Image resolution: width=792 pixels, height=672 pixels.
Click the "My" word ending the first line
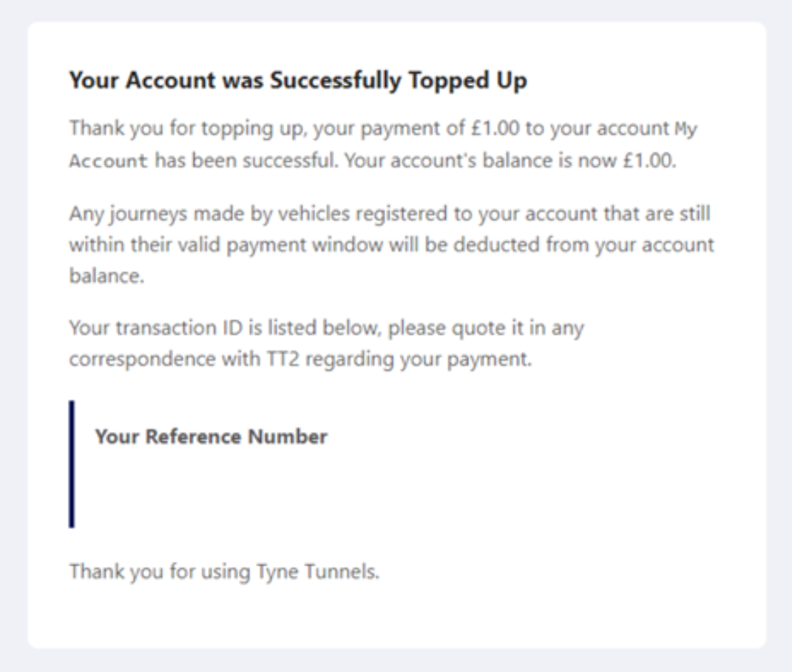coord(687,128)
